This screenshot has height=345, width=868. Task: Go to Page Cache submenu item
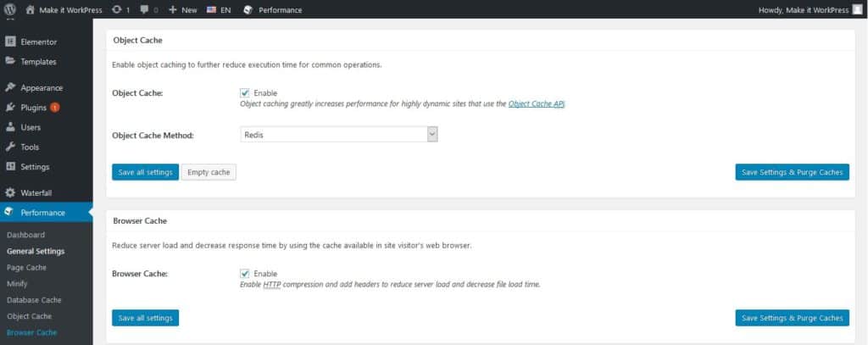26,268
